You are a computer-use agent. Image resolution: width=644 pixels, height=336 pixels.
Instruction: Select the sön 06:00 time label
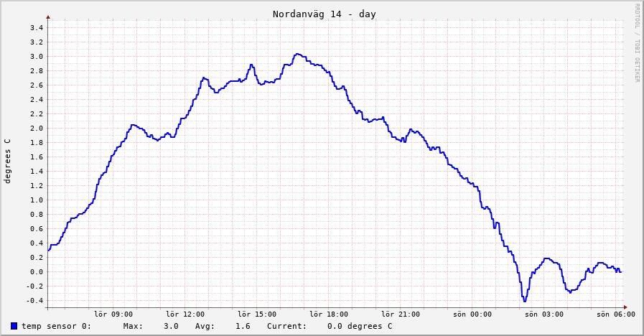(x=615, y=314)
